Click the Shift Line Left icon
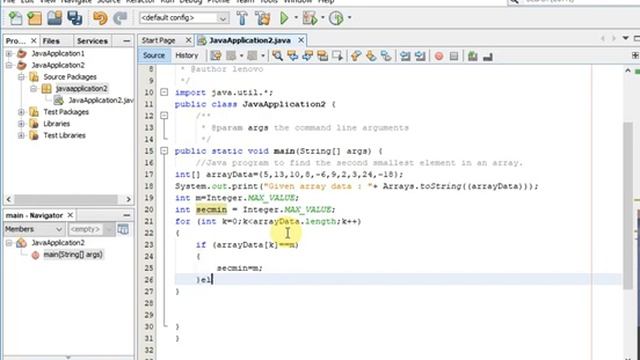Screen dimensions: 640x360 point(405,56)
